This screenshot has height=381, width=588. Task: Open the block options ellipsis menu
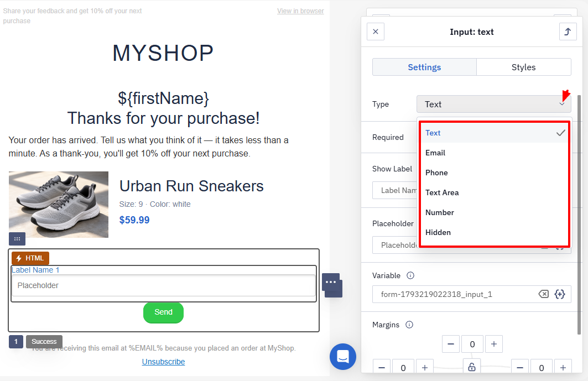point(331,282)
